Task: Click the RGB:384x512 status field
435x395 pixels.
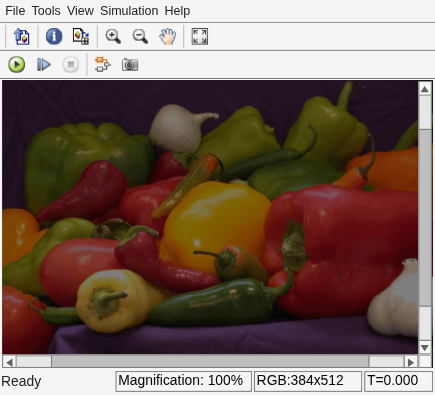Action: click(308, 381)
